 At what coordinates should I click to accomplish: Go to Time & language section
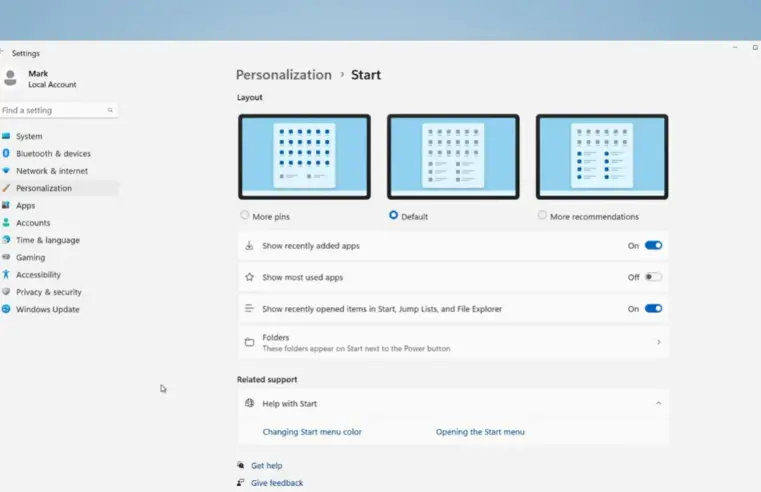tap(47, 240)
